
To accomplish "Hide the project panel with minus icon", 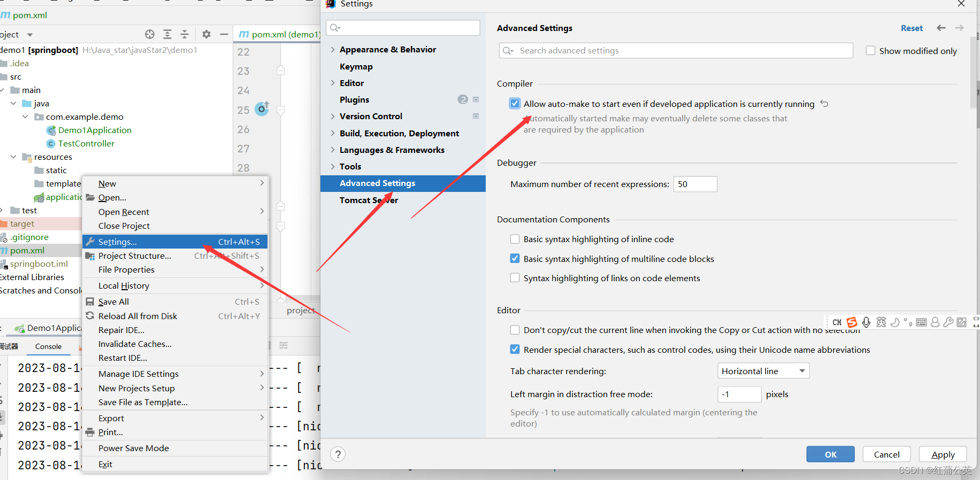I will [x=224, y=34].
